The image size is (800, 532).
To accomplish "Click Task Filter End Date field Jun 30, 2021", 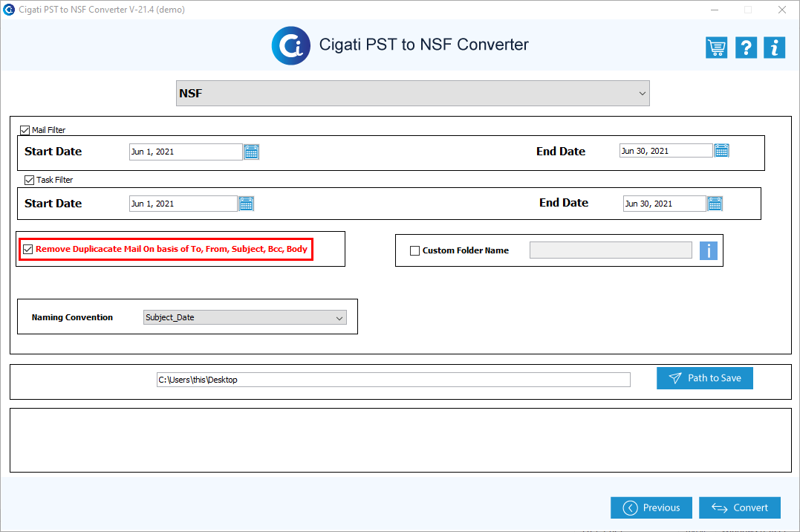I will coord(664,204).
